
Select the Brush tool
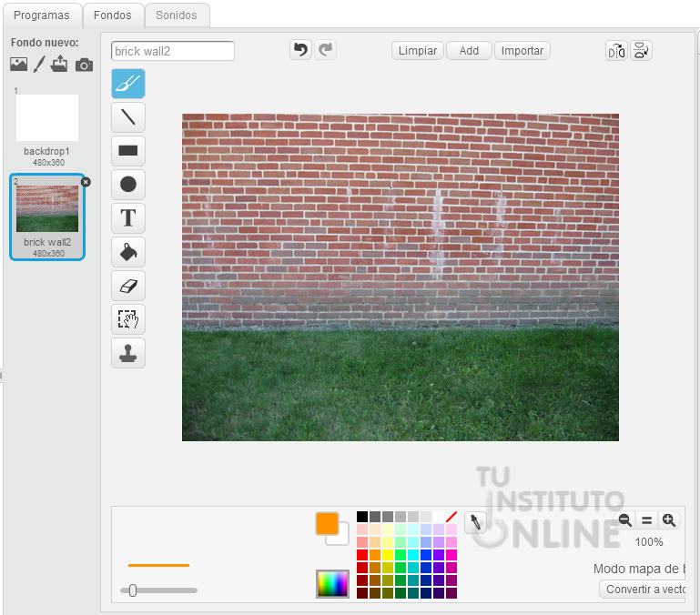pos(128,84)
